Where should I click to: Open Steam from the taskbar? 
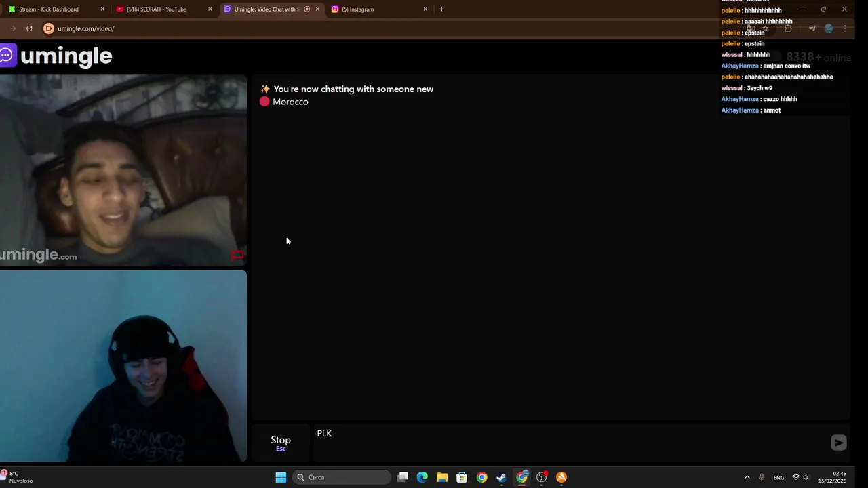point(501,477)
